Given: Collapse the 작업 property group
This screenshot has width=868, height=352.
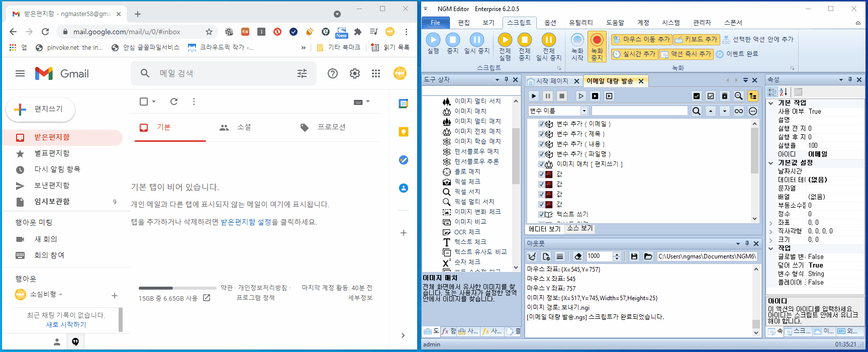Looking at the screenshot, I should (771, 248).
